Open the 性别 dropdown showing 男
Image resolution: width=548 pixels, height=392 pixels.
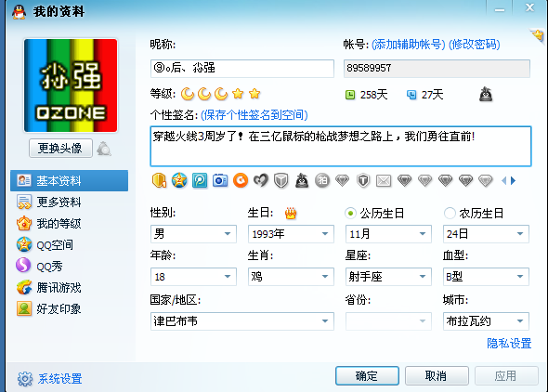[193, 234]
